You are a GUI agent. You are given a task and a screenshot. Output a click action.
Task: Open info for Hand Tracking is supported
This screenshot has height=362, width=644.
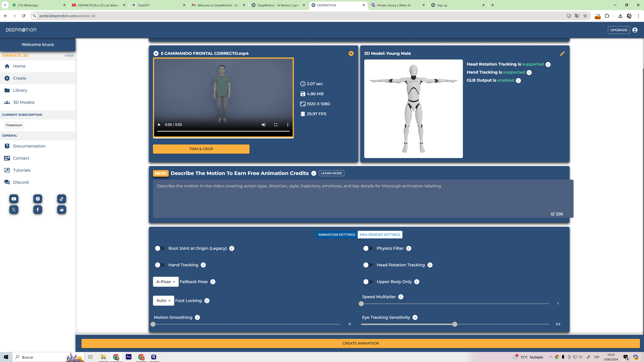529,72
